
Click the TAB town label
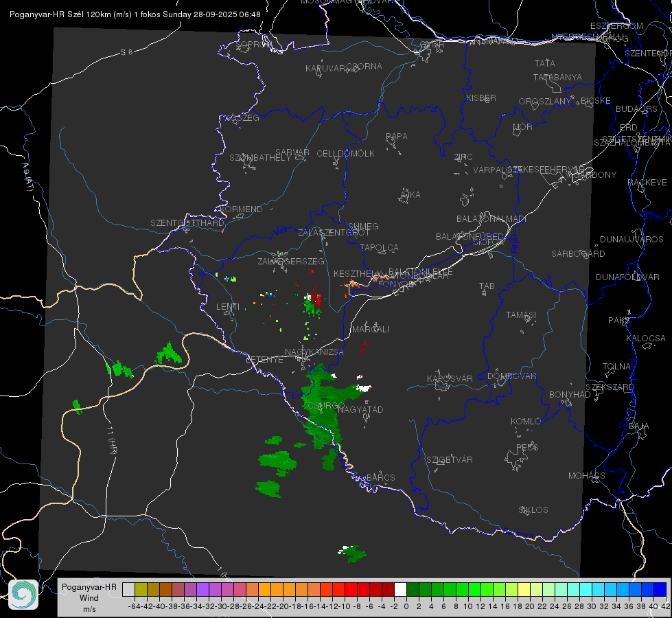click(487, 286)
